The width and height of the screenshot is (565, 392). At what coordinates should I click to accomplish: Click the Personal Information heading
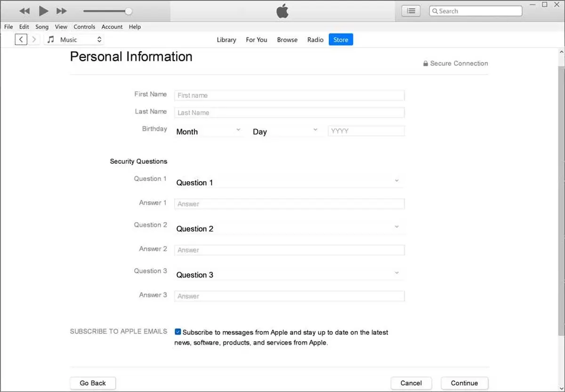point(131,56)
